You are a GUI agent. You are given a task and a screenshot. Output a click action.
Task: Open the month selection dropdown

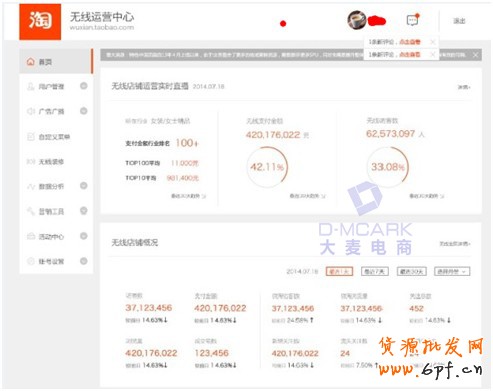[x=452, y=271]
